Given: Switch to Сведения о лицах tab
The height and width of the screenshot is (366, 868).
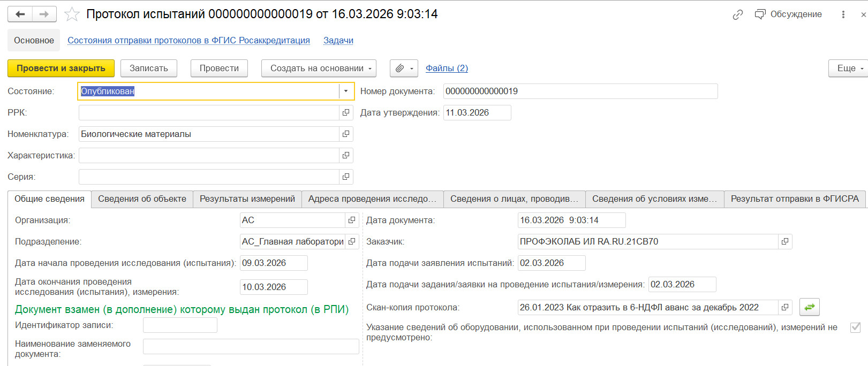Looking at the screenshot, I should pyautogui.click(x=515, y=199).
